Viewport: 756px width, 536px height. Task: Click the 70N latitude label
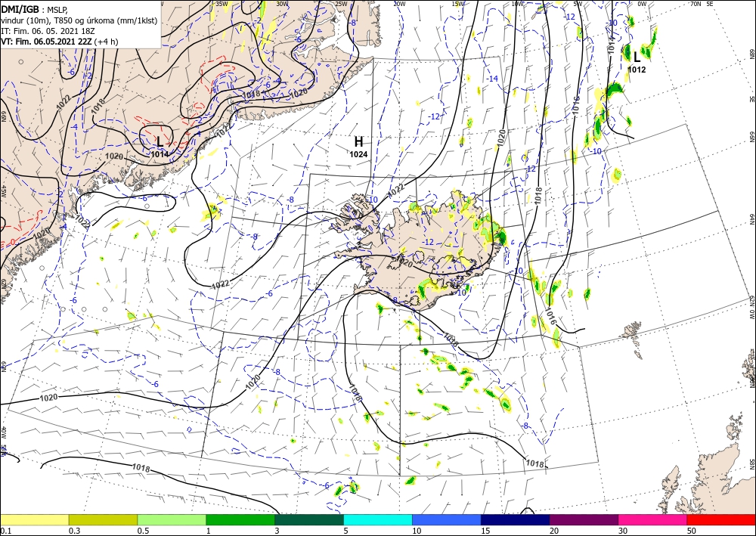click(x=696, y=4)
